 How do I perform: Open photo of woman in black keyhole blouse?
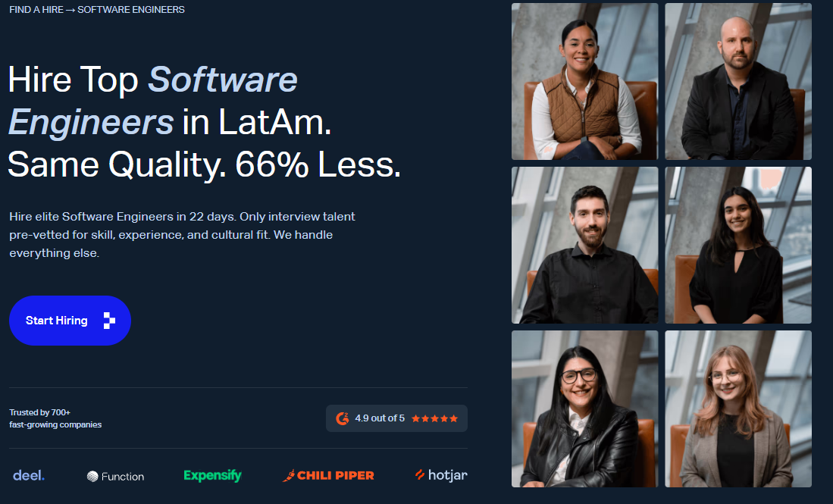[x=738, y=245]
